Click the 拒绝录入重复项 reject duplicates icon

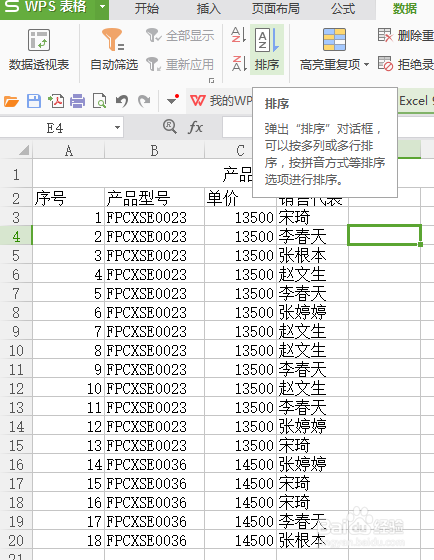[x=385, y=64]
